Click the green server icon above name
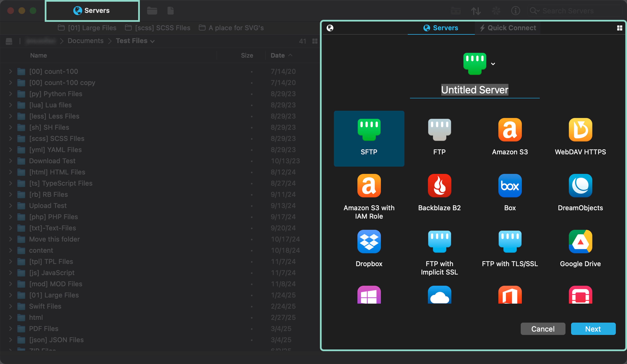This screenshot has height=364, width=627. click(x=475, y=64)
